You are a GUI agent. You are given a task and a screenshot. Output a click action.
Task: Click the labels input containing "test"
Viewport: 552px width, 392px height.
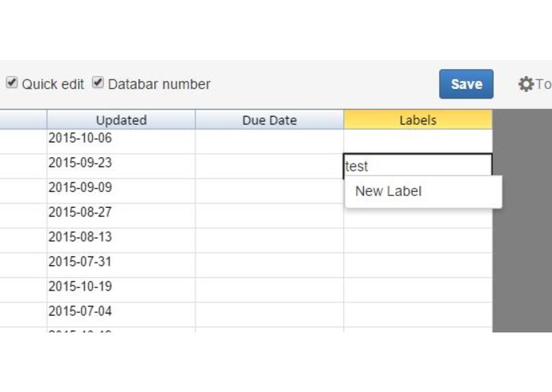(418, 166)
